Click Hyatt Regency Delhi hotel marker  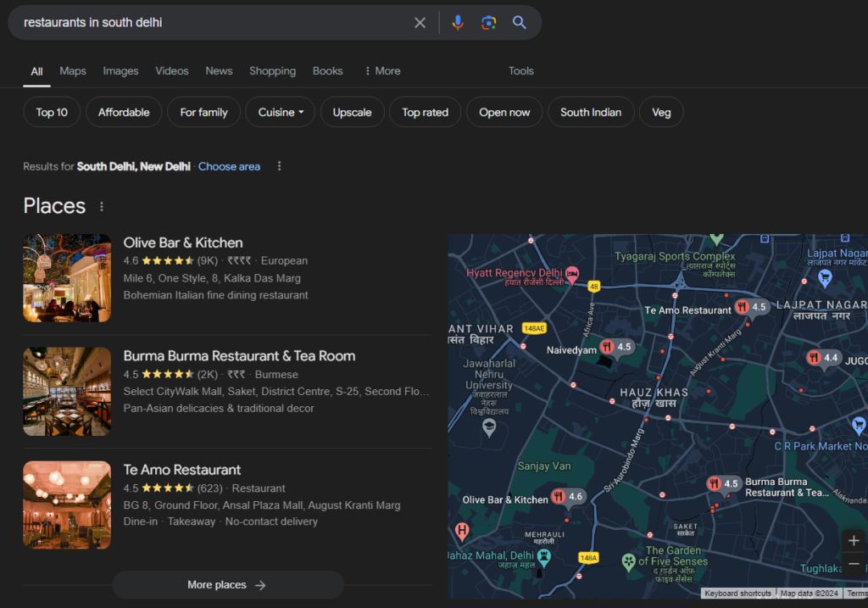coord(572,274)
